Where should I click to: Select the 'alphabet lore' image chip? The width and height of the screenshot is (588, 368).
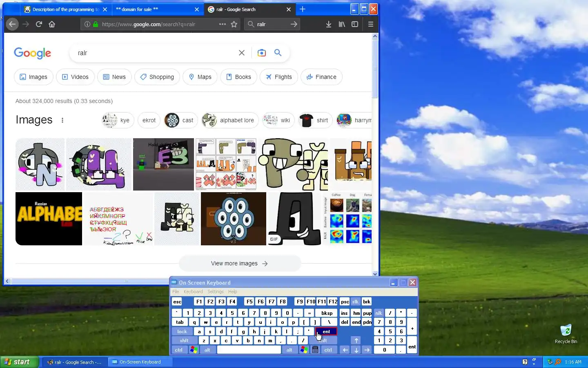pos(230,120)
